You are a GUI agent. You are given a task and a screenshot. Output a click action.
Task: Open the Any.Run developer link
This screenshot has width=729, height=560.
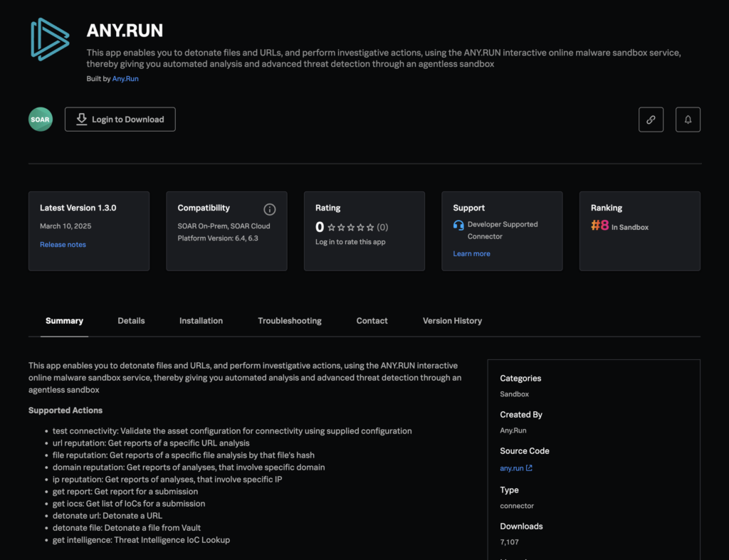pos(125,79)
